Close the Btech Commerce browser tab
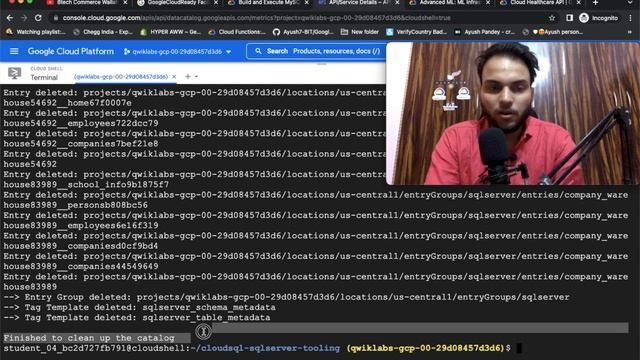640x360 pixels. tap(125, 2)
